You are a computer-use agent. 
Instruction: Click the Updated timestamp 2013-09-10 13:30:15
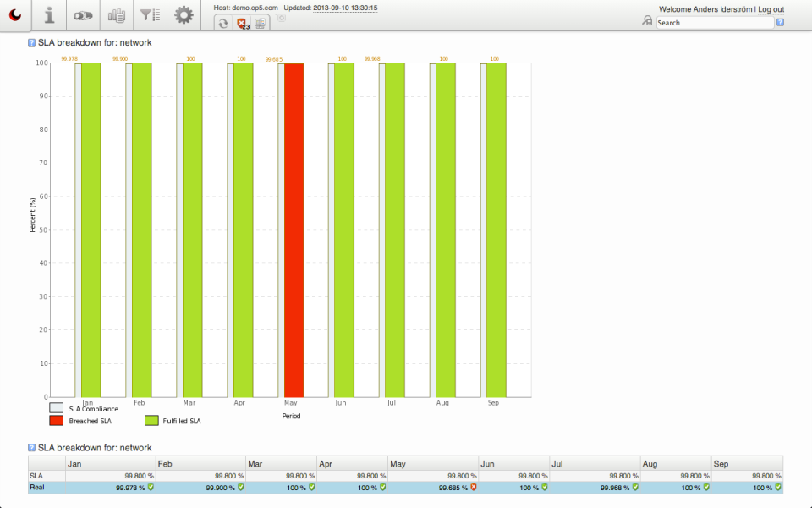tap(345, 8)
